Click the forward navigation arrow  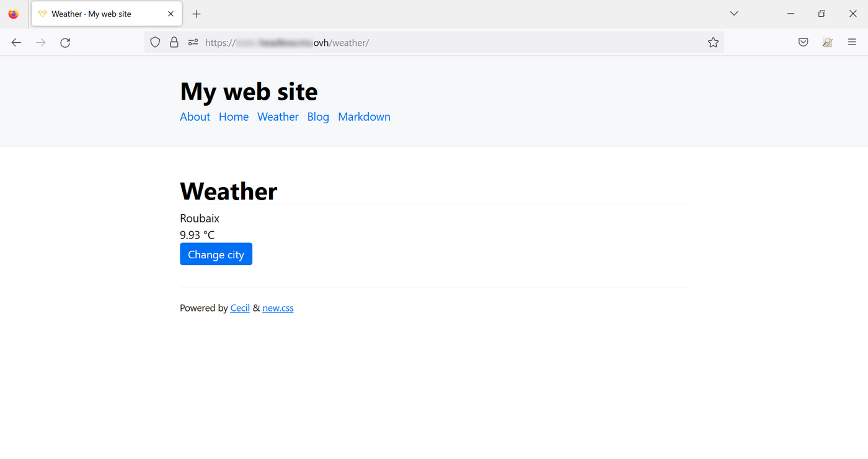click(x=40, y=42)
